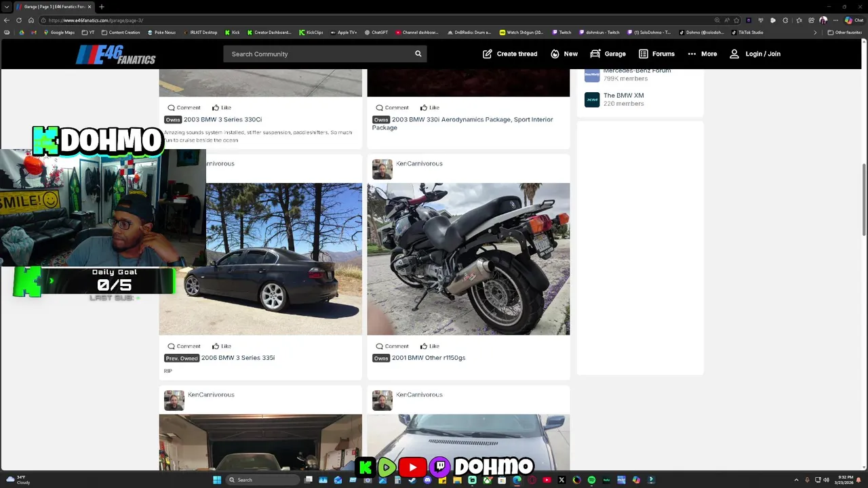Reload the page
Viewport: 868px width, 488px height.
19,20
